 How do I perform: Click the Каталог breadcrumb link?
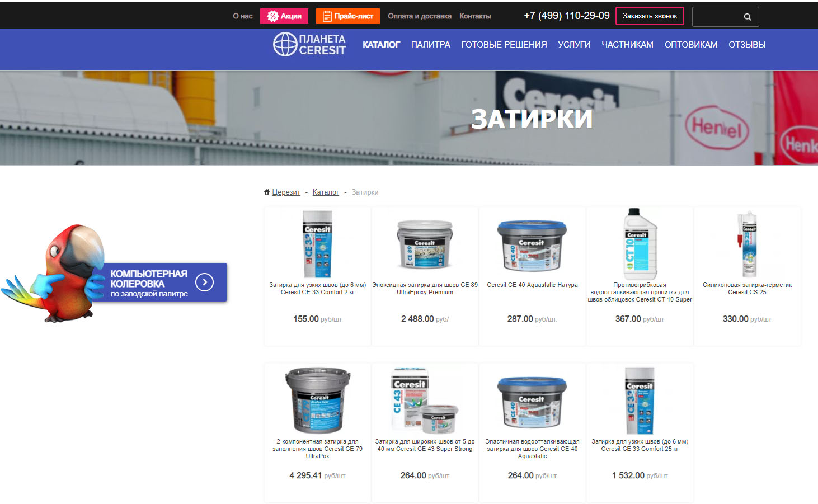click(326, 192)
